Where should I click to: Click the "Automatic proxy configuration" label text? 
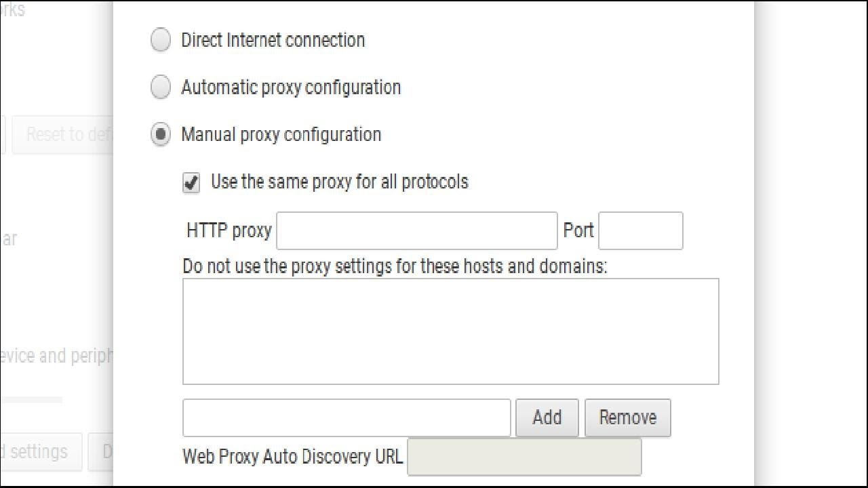(290, 87)
